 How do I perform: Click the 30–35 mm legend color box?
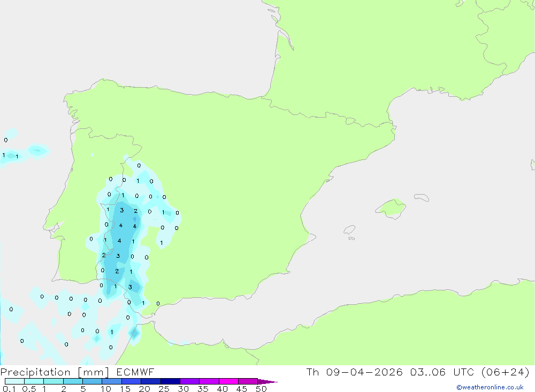pyautogui.click(x=190, y=381)
